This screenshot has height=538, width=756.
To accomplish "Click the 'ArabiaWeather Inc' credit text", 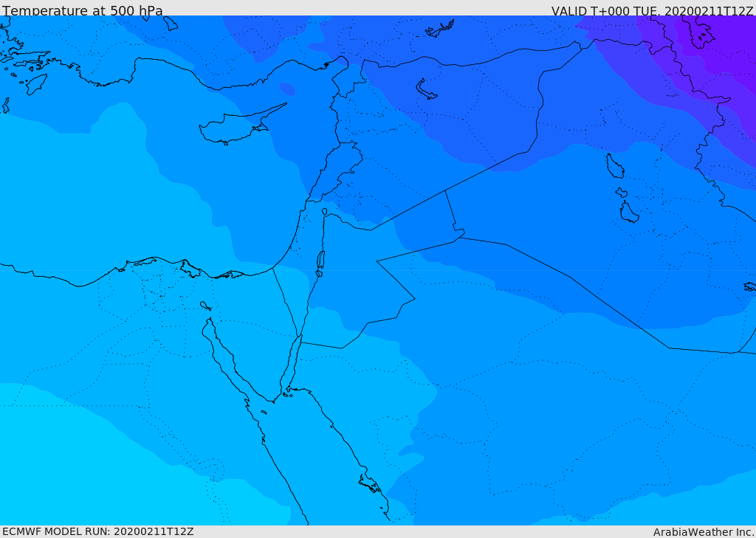I will coord(703,532).
